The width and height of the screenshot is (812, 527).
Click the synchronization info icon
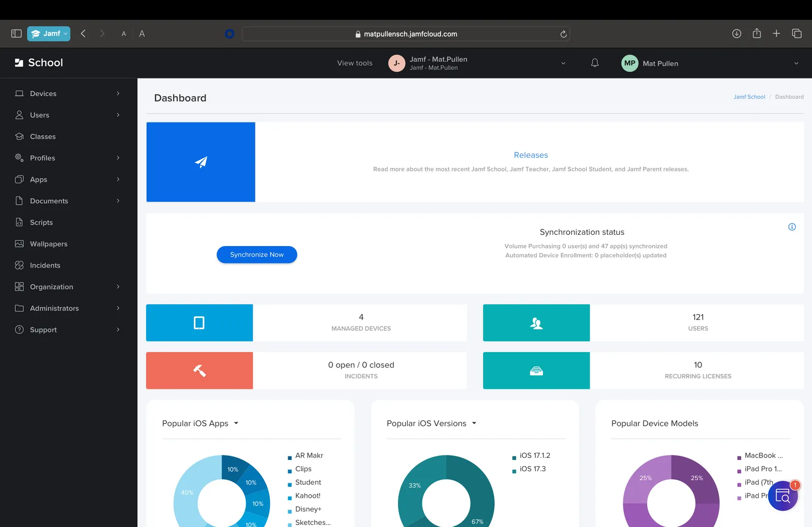792,227
